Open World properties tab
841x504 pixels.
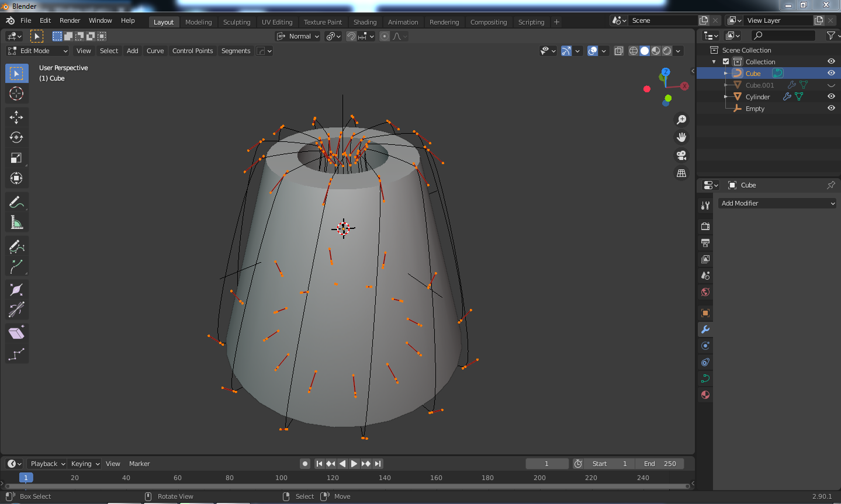pos(705,292)
